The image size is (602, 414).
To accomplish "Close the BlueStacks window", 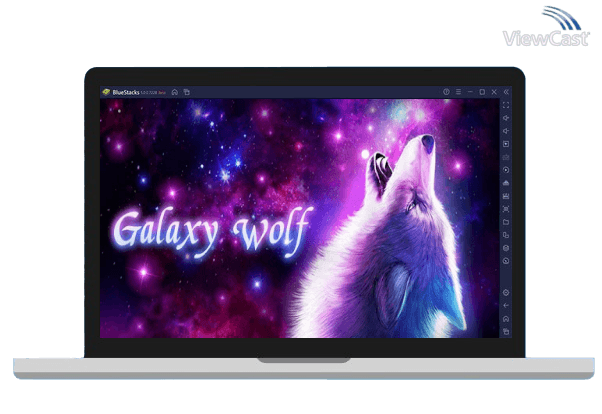I will click(494, 92).
